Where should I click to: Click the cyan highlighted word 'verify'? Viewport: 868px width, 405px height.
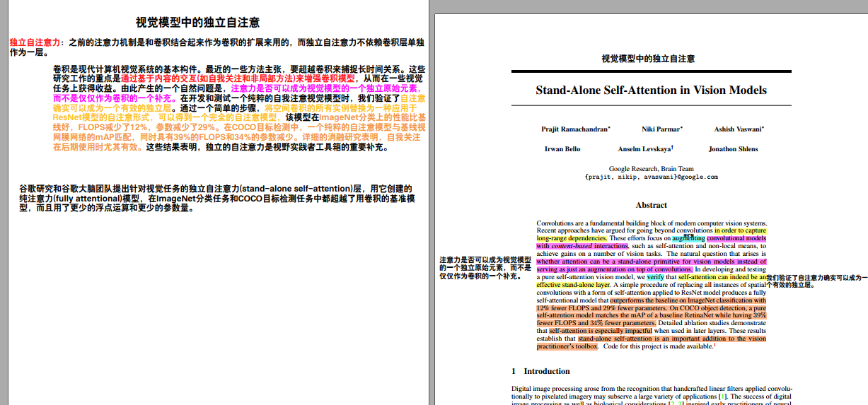click(x=656, y=277)
